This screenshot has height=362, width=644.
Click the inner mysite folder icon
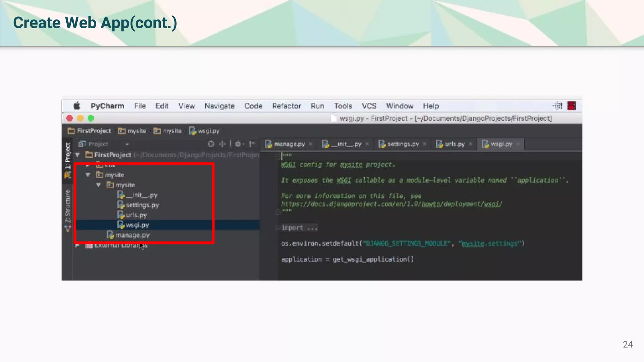tap(110, 185)
